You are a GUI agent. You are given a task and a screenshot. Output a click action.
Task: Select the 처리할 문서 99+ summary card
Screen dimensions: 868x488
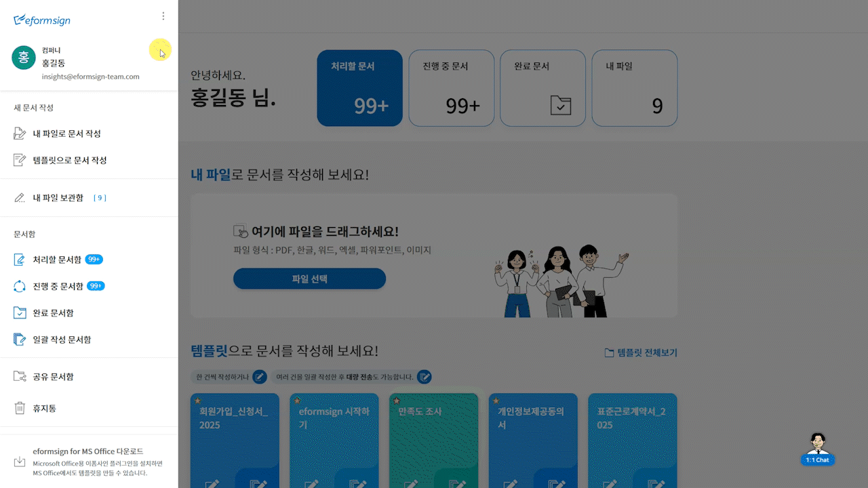[359, 88]
